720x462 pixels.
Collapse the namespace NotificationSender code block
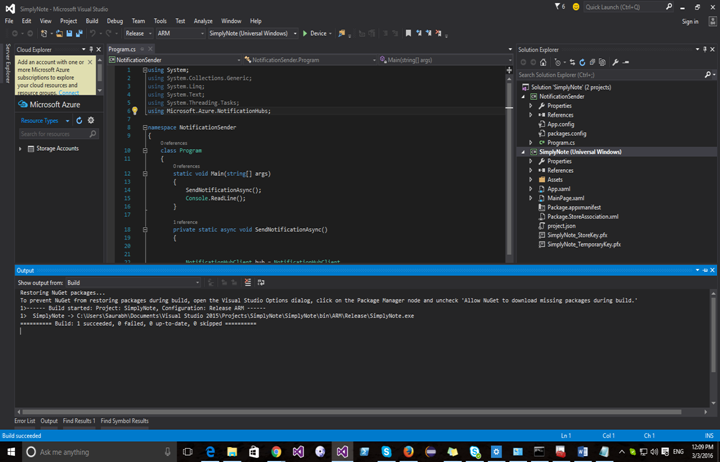pos(145,128)
